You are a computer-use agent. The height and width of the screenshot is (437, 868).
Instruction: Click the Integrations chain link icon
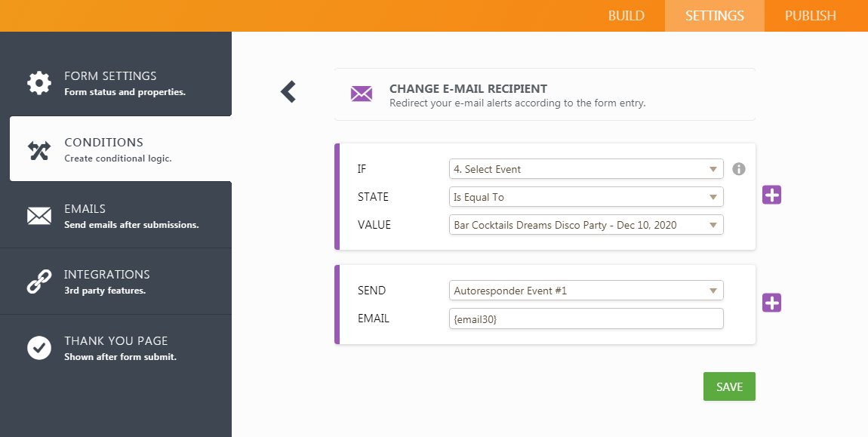tap(38, 282)
